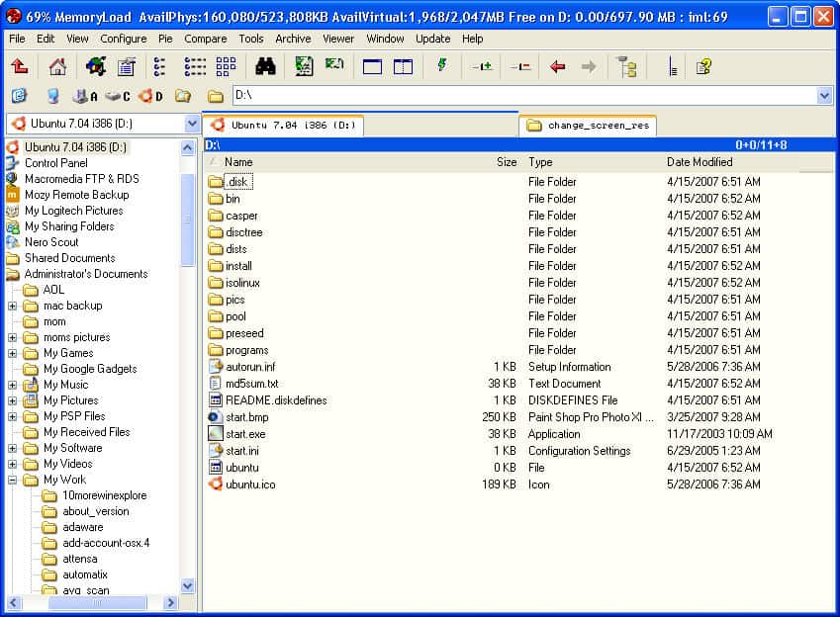Open the drive selector dropdown above tree
840x617 pixels.
[192, 124]
